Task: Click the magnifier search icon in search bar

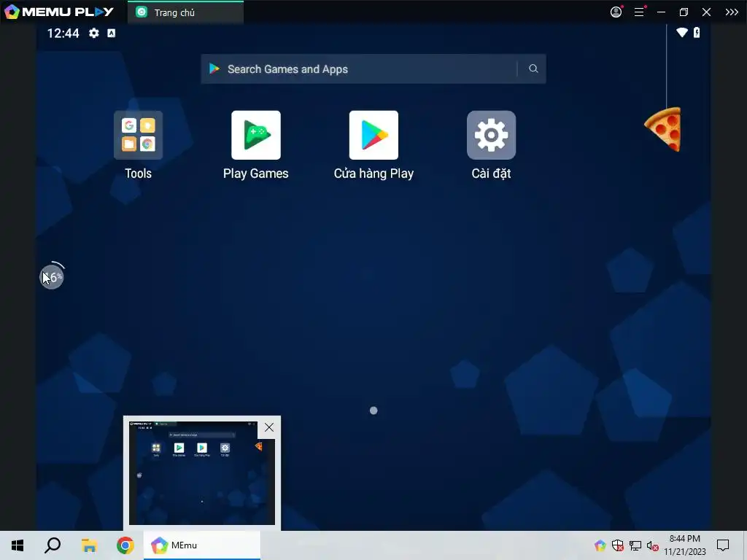Action: pos(533,69)
